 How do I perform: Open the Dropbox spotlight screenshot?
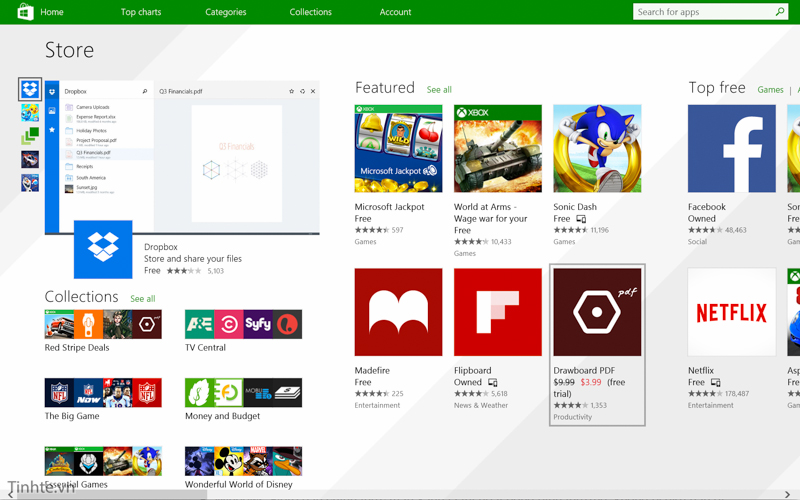[x=182, y=157]
